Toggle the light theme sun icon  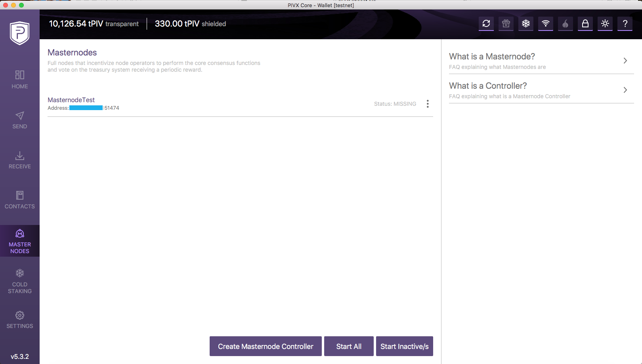tap(605, 24)
